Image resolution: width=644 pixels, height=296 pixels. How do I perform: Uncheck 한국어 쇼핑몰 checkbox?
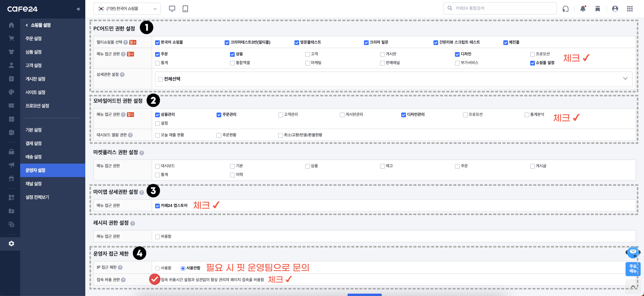point(157,43)
